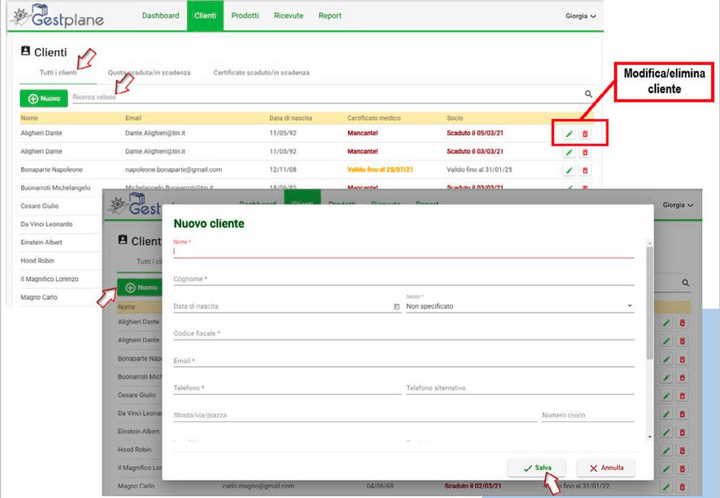Save the new client with Salva
This screenshot has width=720, height=498.
537,468
